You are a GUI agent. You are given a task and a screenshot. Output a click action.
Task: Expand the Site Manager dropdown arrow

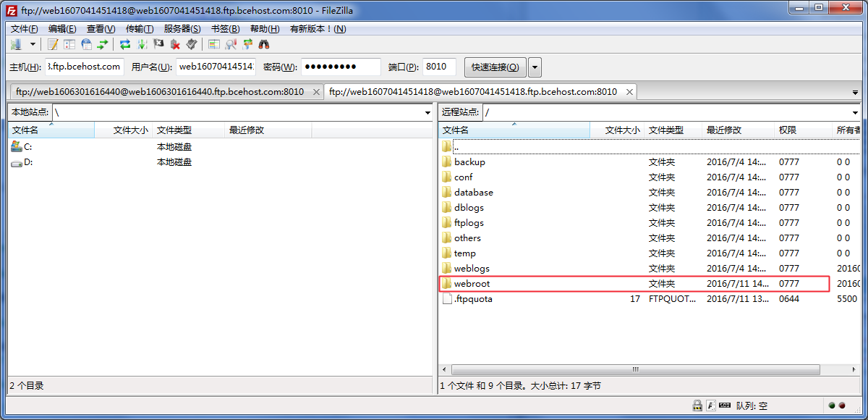coord(33,44)
